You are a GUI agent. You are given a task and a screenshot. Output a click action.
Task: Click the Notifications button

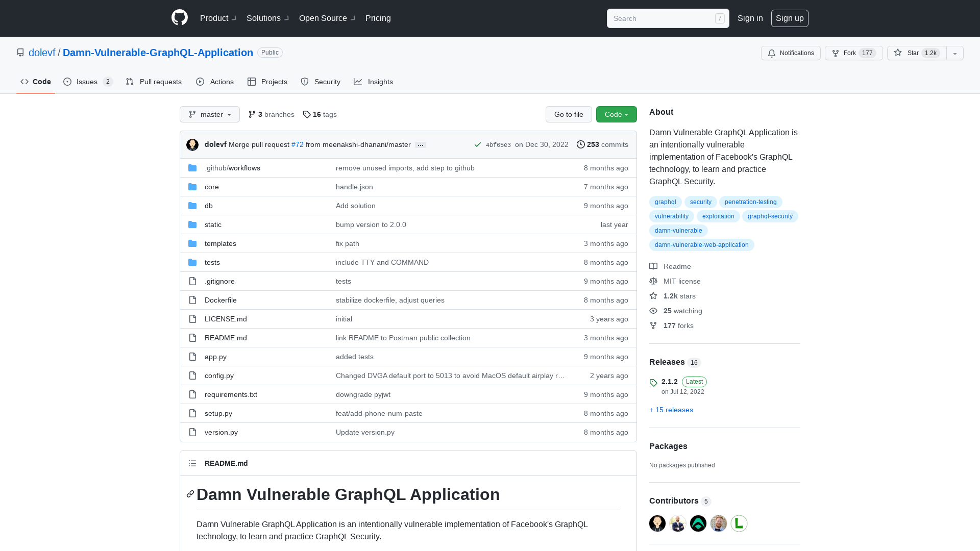coord(791,53)
